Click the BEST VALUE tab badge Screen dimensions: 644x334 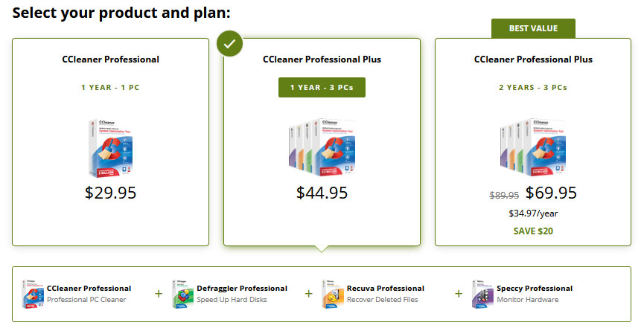(533, 28)
